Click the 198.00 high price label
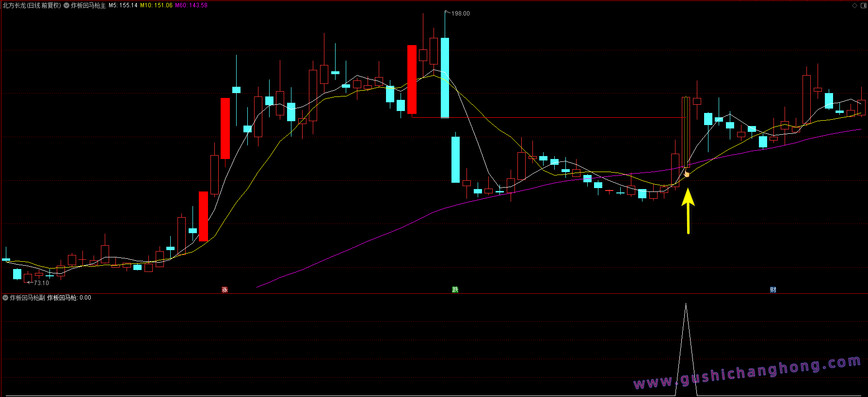 460,14
